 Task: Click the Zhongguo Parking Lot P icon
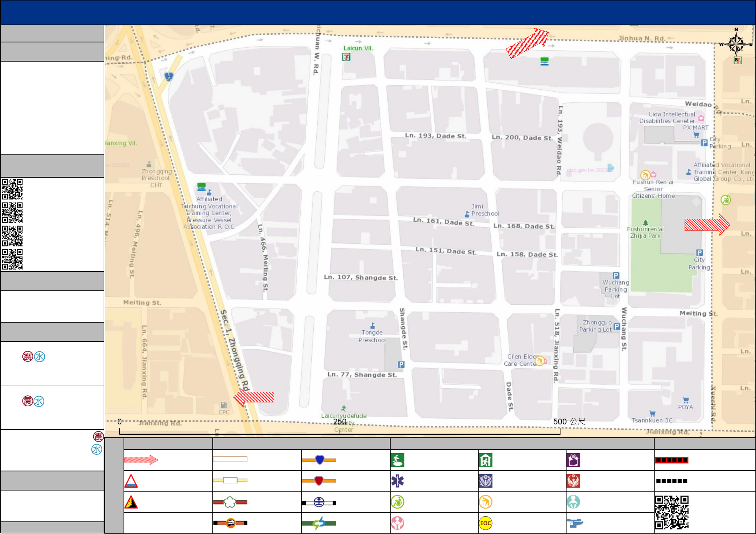click(x=617, y=326)
